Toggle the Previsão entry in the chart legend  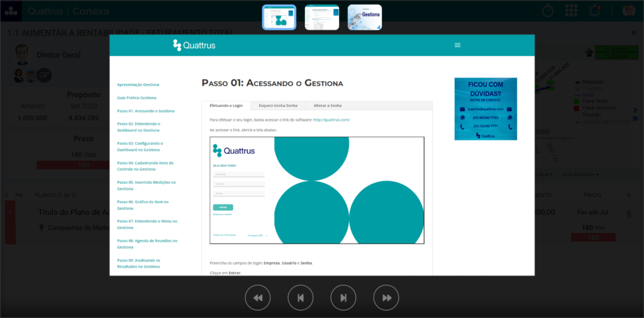(x=592, y=115)
